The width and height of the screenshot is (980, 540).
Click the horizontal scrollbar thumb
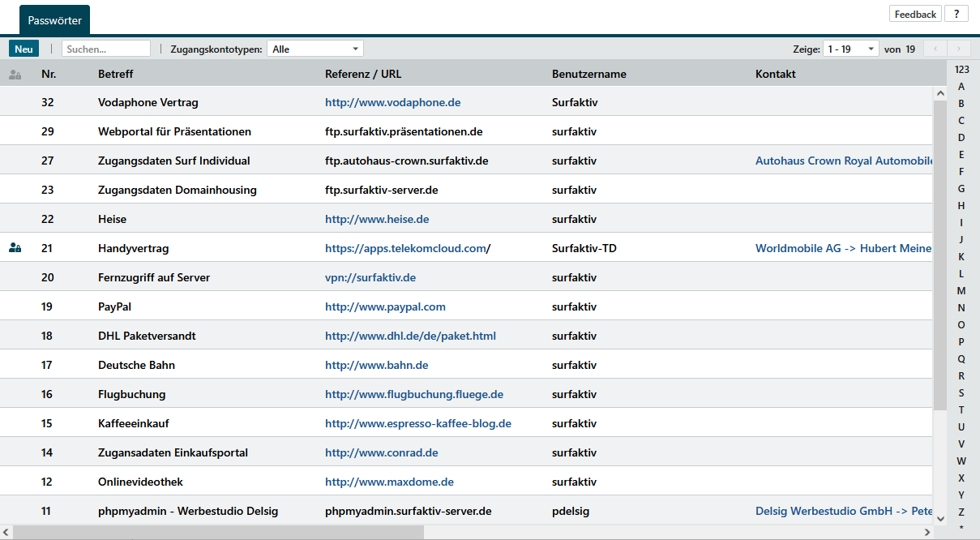pos(219,533)
